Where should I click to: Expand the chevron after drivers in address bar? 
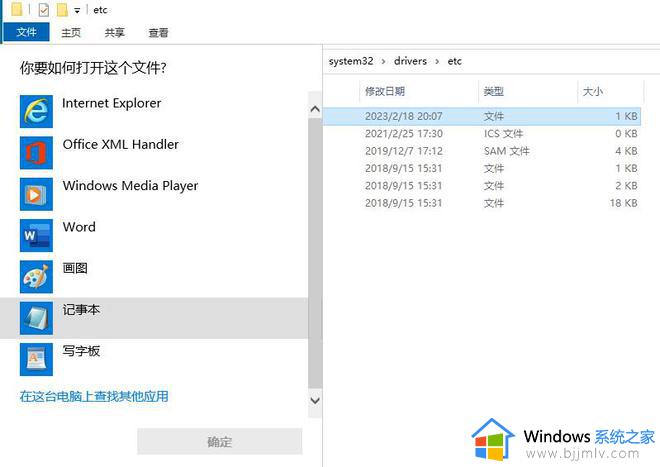[437, 61]
